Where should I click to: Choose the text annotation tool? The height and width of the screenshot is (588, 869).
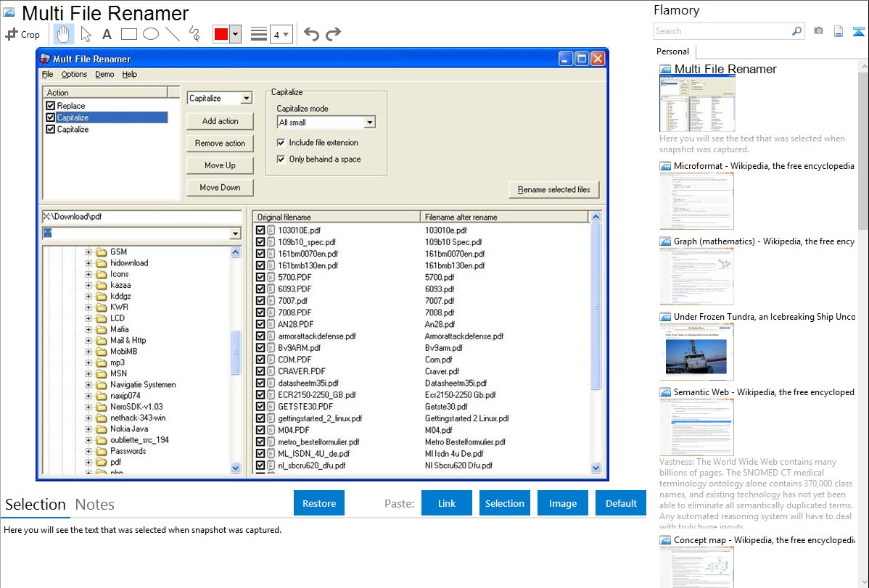pos(107,34)
